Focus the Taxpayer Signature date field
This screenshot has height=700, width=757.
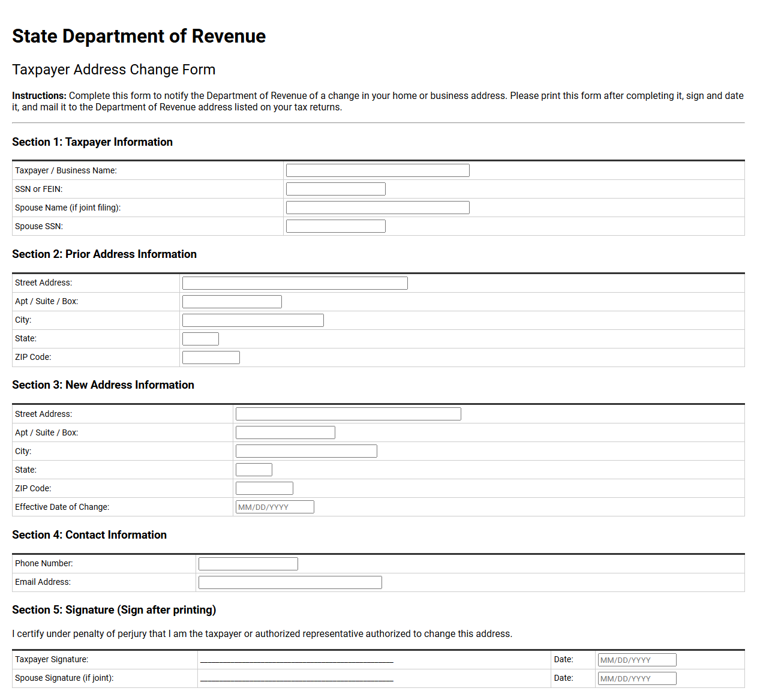point(637,660)
